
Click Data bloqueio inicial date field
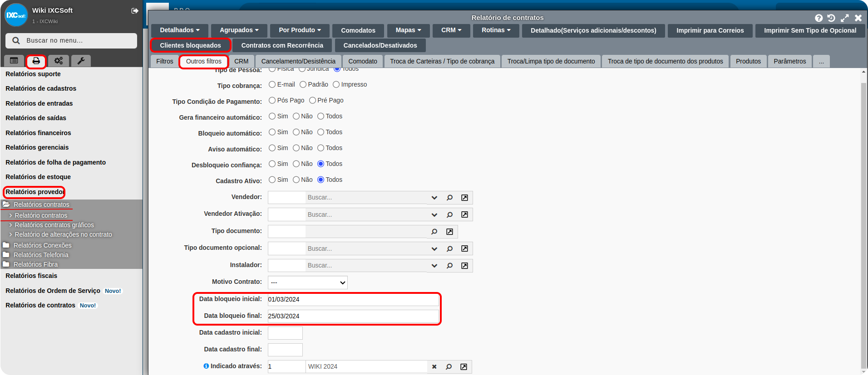point(353,299)
